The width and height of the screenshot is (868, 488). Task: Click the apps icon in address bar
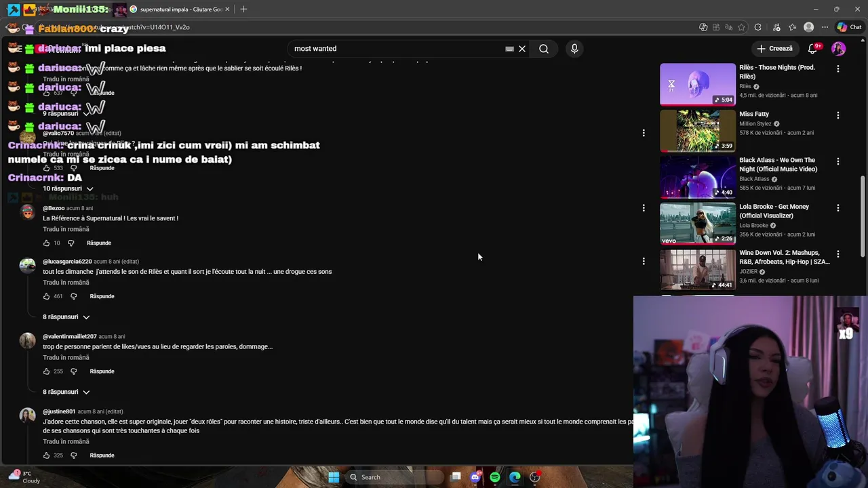tap(715, 27)
